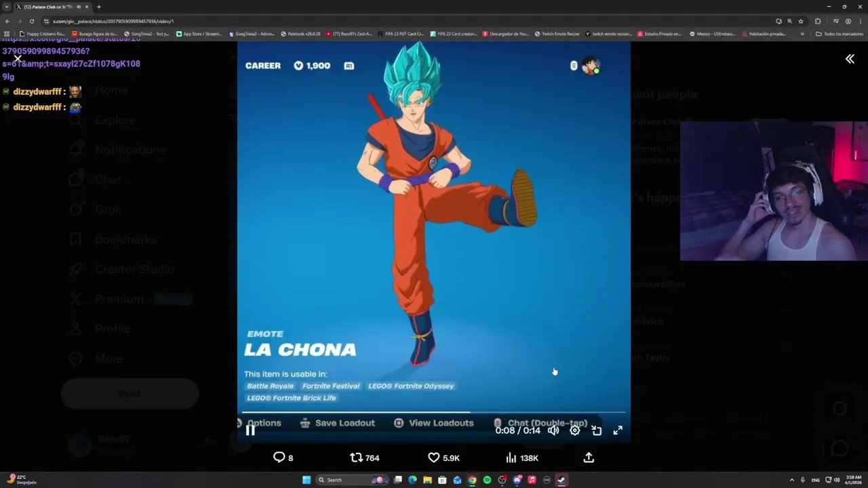Image resolution: width=868 pixels, height=488 pixels.
Task: Open the reply comments icon showing 8
Action: coord(283,457)
